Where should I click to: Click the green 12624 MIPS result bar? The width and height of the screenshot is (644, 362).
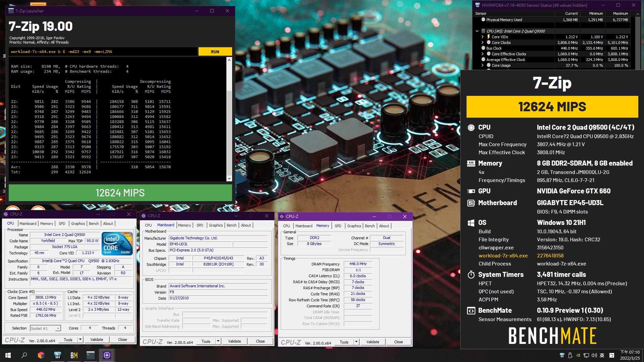120,193
